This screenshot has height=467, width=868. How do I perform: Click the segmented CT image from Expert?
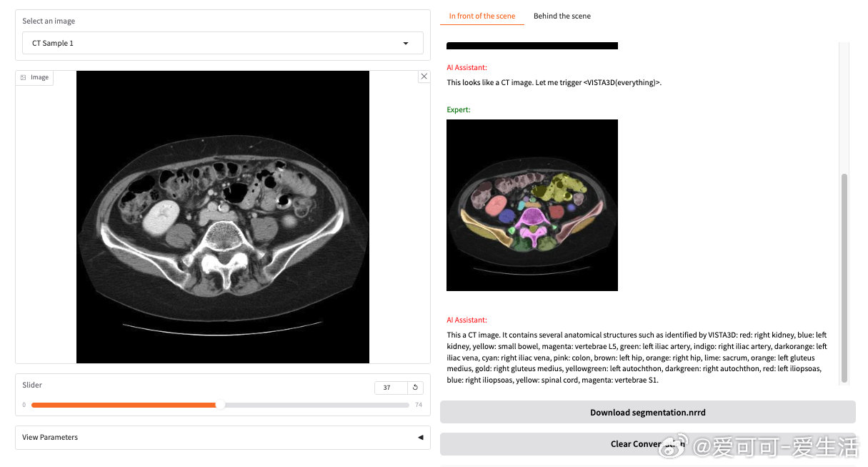(x=532, y=205)
